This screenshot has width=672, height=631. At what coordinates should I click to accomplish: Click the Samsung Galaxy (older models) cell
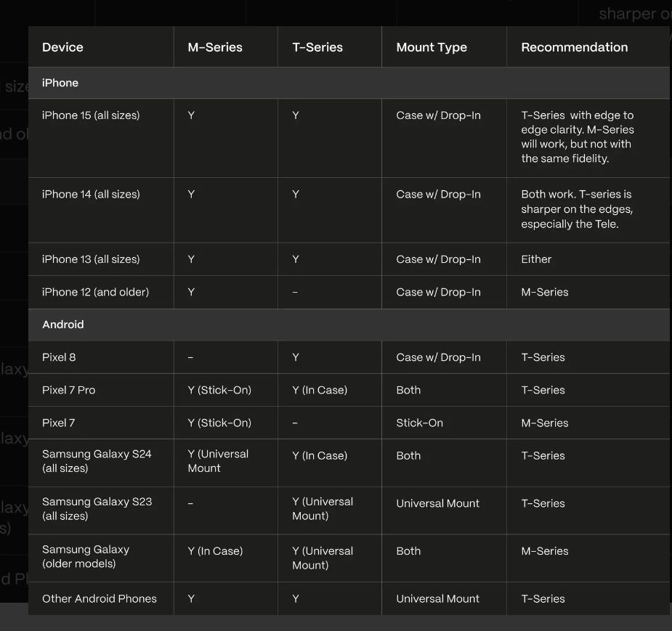[x=86, y=557]
